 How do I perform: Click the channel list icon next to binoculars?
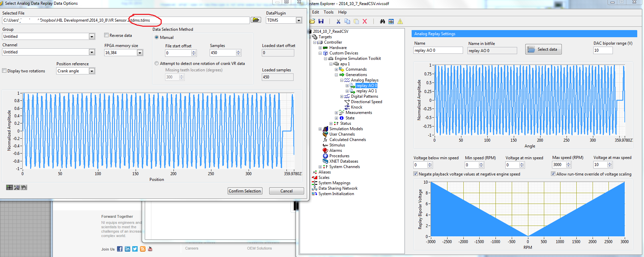(x=391, y=21)
